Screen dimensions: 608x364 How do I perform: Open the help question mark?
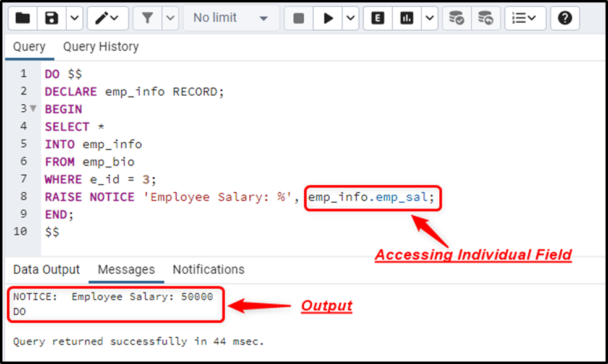[565, 18]
